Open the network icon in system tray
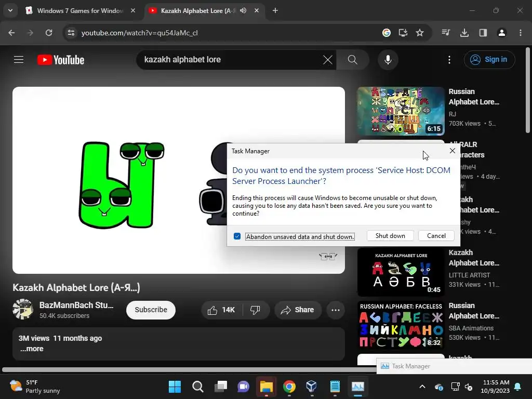The image size is (532, 399). pos(455,387)
